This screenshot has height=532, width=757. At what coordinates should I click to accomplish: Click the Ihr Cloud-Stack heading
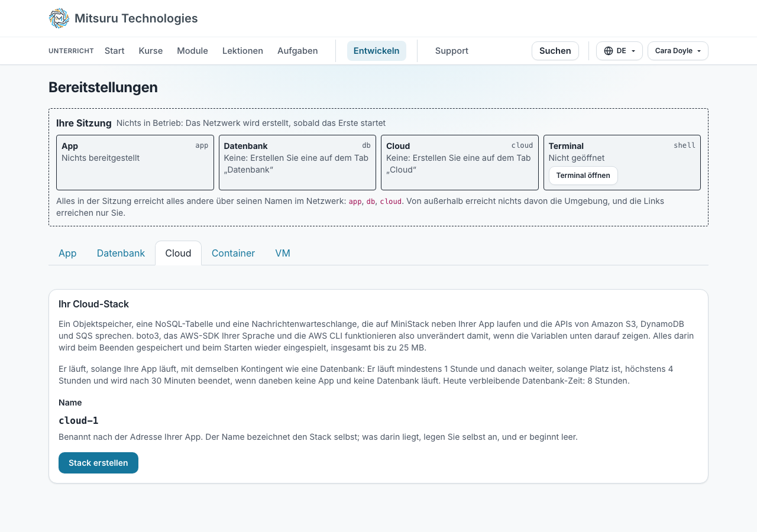point(93,304)
